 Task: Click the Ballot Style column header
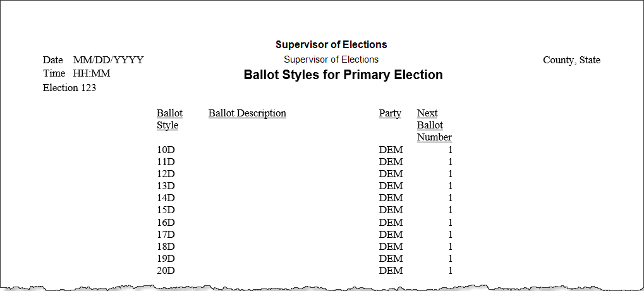point(169,119)
